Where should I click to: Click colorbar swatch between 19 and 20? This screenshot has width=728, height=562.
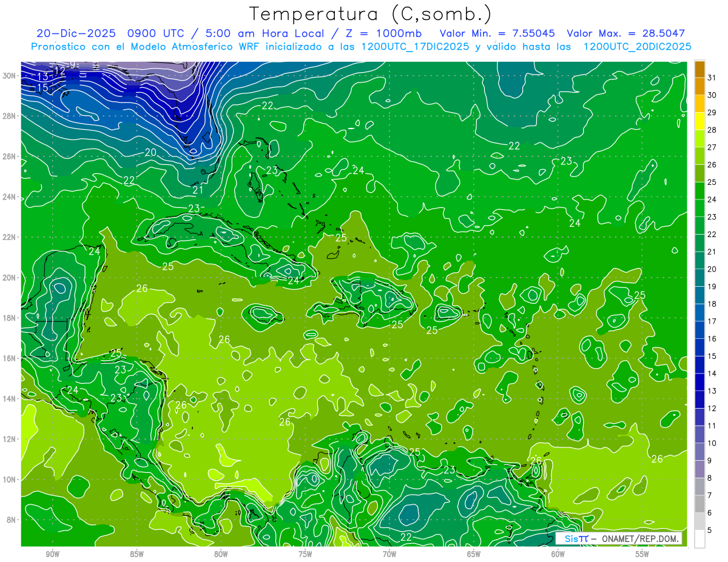(x=699, y=278)
